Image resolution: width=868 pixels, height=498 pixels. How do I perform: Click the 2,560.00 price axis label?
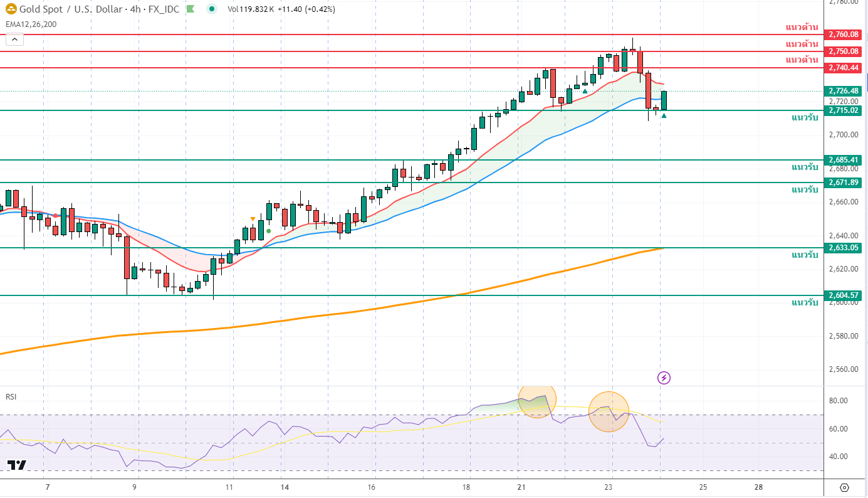[x=843, y=369]
